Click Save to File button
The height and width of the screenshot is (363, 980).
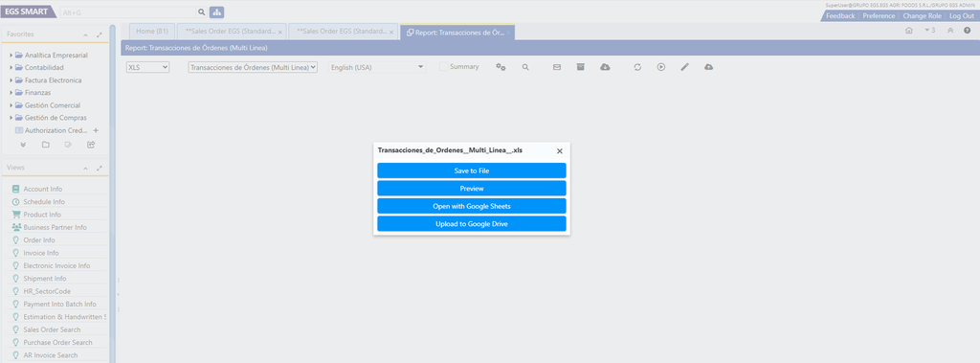coord(471,170)
